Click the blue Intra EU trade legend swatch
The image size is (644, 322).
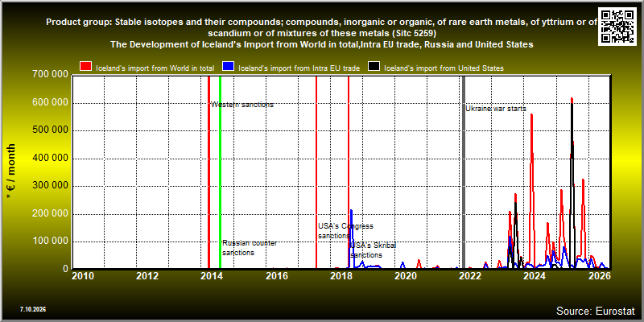[229, 67]
